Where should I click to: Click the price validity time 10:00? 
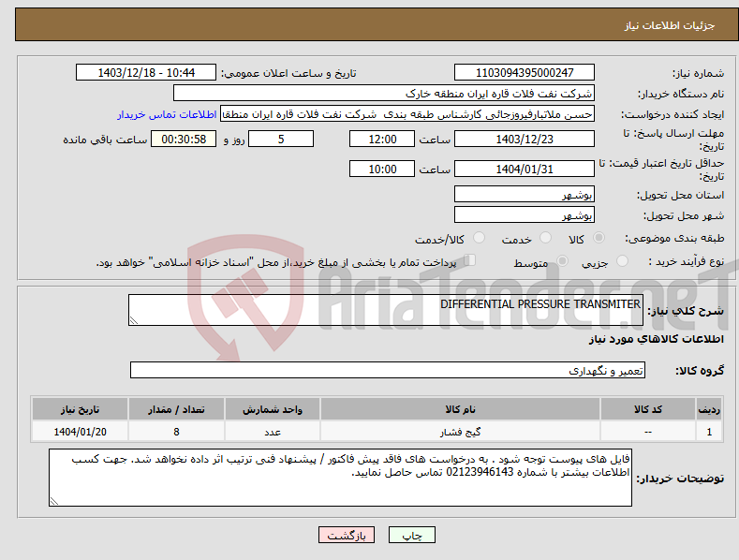382,169
